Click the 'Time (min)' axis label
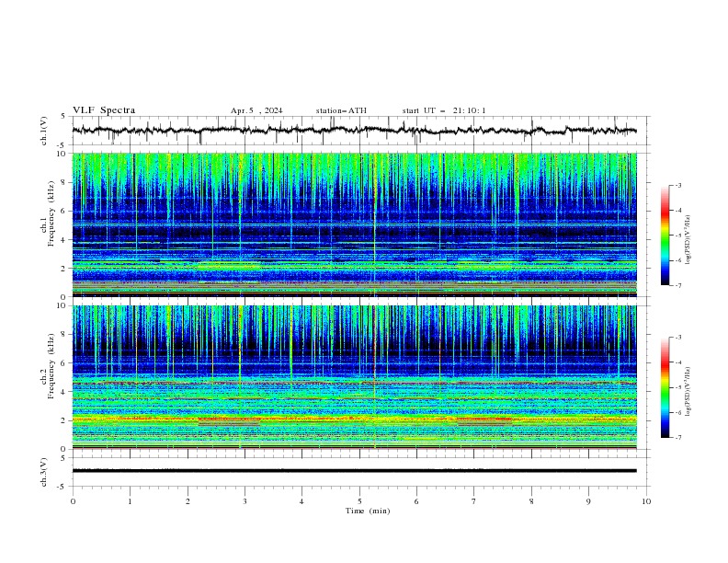 click(368, 511)
